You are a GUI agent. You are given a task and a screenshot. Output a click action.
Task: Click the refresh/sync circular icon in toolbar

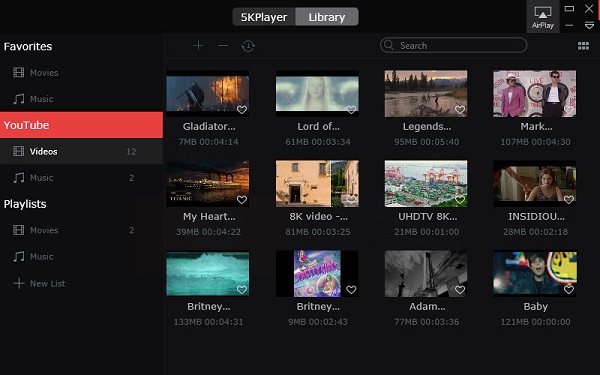point(248,46)
